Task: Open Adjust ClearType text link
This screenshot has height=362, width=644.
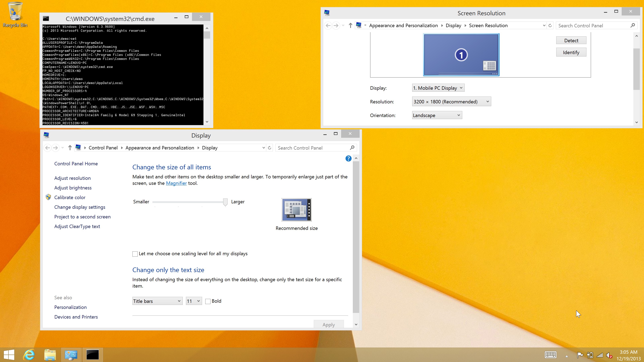Action: pos(77,226)
